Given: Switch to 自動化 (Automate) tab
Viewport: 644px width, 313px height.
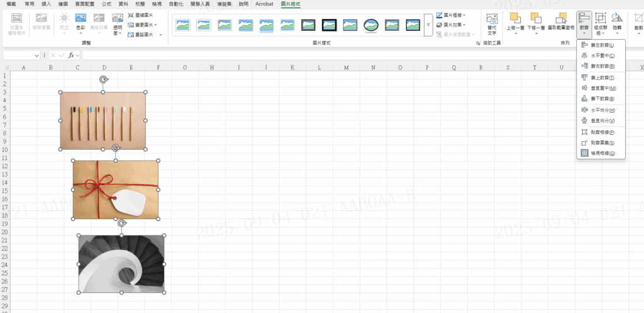Looking at the screenshot, I should click(176, 4).
